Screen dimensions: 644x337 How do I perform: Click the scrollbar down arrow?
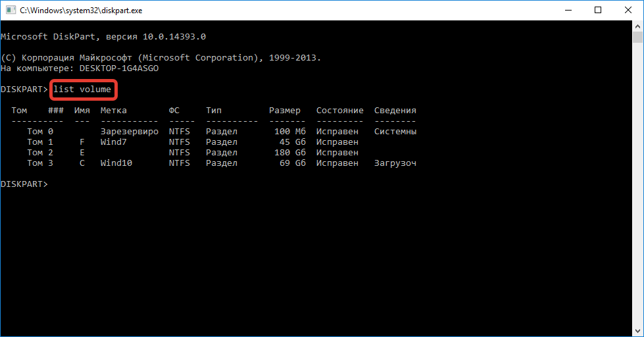(637, 331)
